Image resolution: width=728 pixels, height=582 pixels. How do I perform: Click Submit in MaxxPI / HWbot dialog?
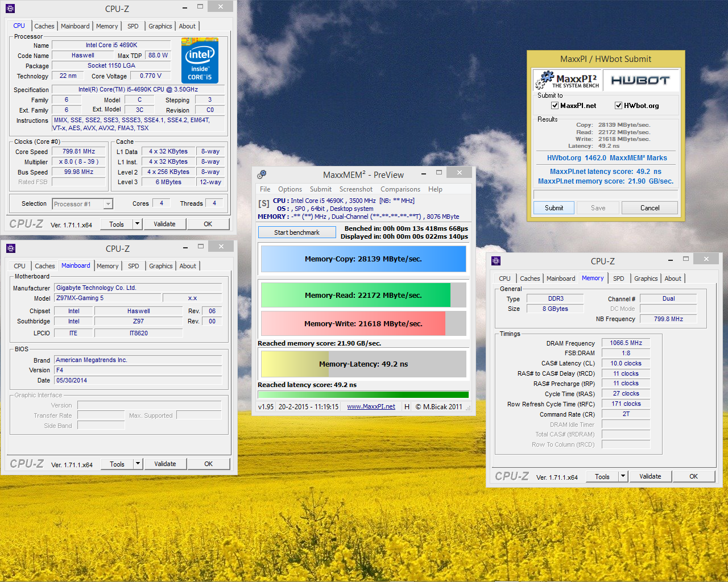coord(554,208)
